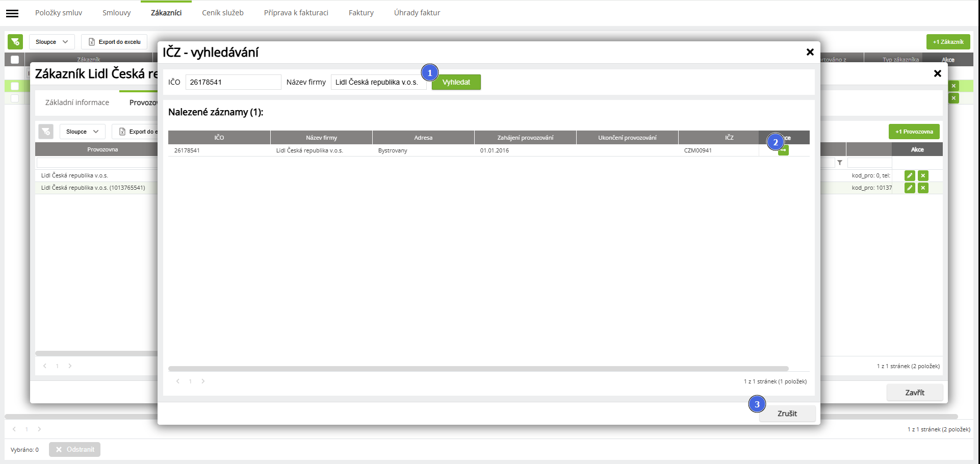The image size is (980, 464).
Task: Click the Odstranit button
Action: click(75, 449)
